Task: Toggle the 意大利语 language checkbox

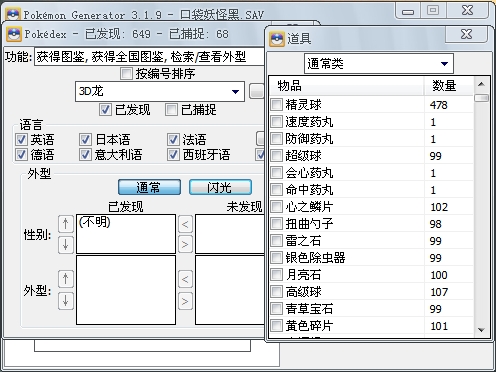Action: [x=85, y=154]
